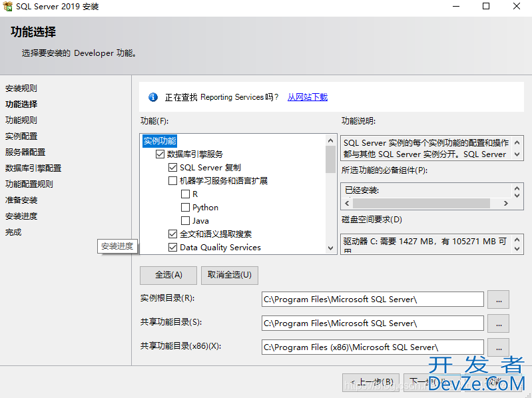Click the 已经安装: text in prerequisites
This screenshot has width=532, height=398.
[x=362, y=190]
